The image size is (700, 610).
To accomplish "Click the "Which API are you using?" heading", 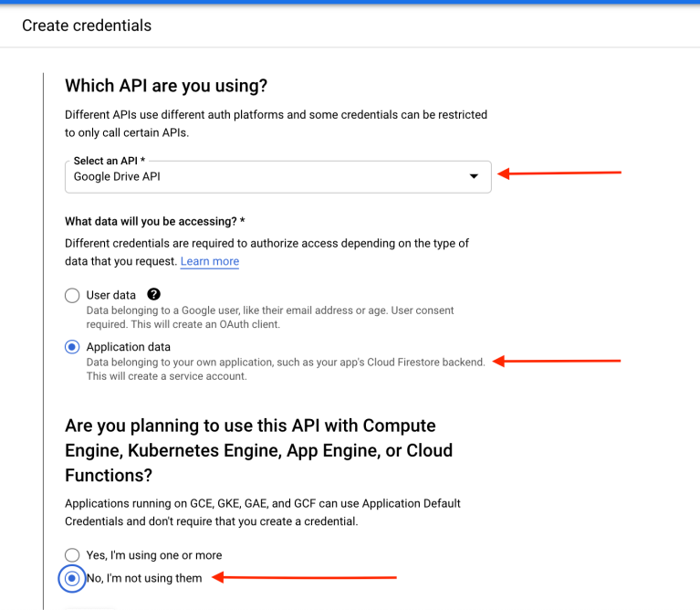I will pos(166,86).
